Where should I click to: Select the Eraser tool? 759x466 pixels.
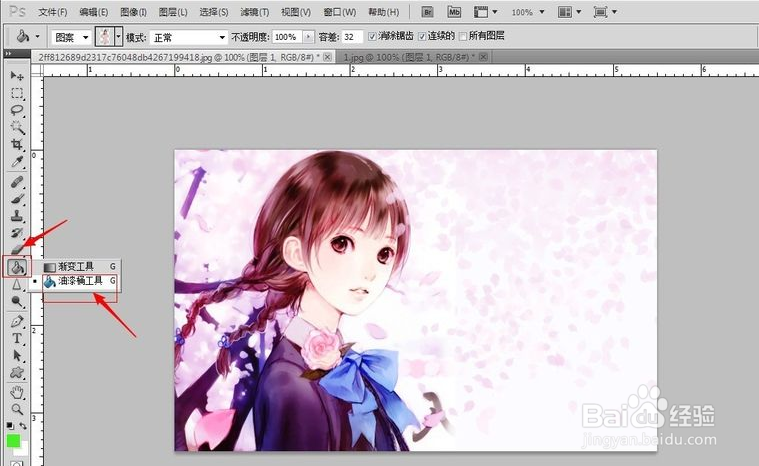17,249
